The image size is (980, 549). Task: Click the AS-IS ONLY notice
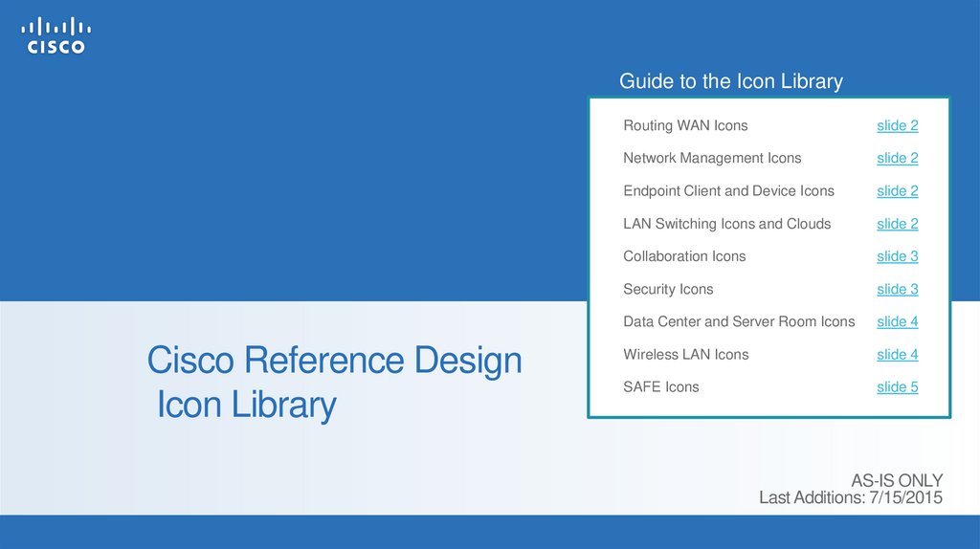[x=896, y=480]
